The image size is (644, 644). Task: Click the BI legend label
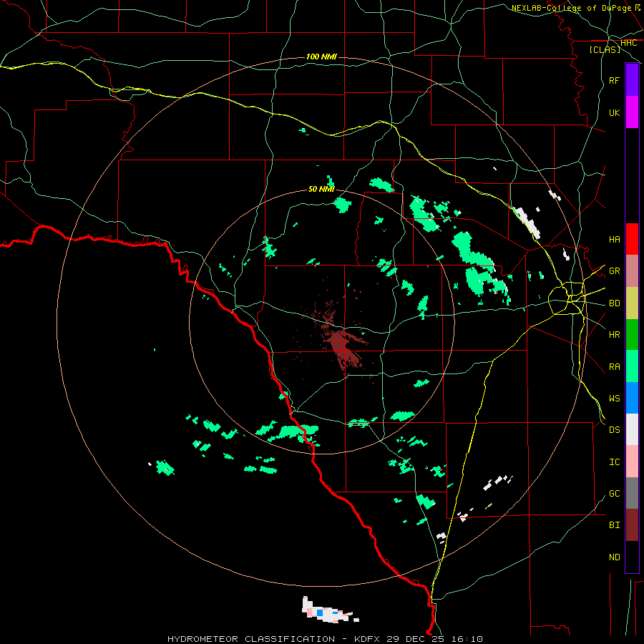click(614, 525)
